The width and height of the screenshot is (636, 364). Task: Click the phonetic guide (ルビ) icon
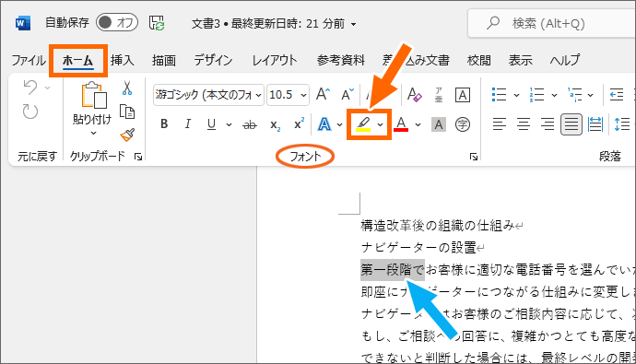pyautogui.click(x=439, y=95)
